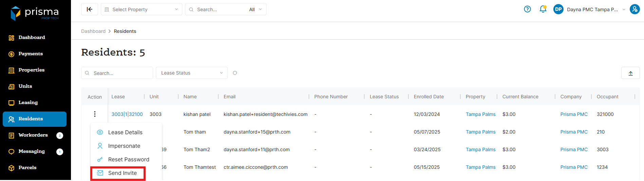The height and width of the screenshot is (181, 644).
Task: Open the notifications bell
Action: [543, 9]
